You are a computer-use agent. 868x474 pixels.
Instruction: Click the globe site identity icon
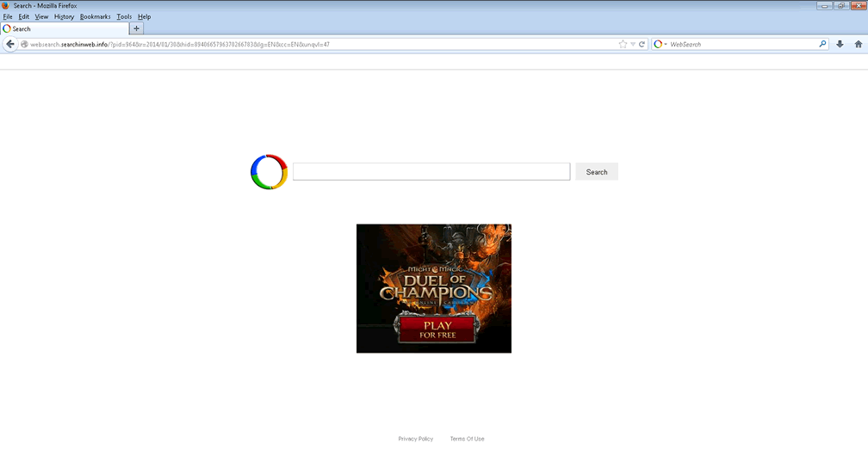tap(25, 44)
